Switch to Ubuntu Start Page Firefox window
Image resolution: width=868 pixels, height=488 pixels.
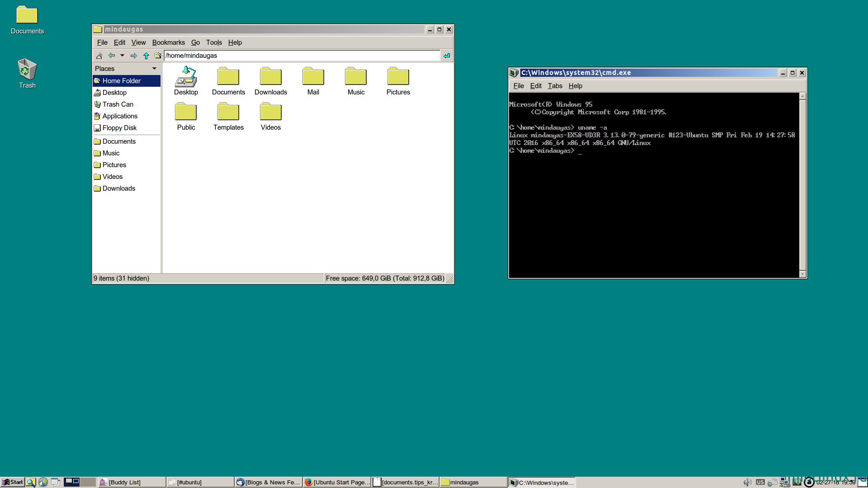tap(337, 482)
